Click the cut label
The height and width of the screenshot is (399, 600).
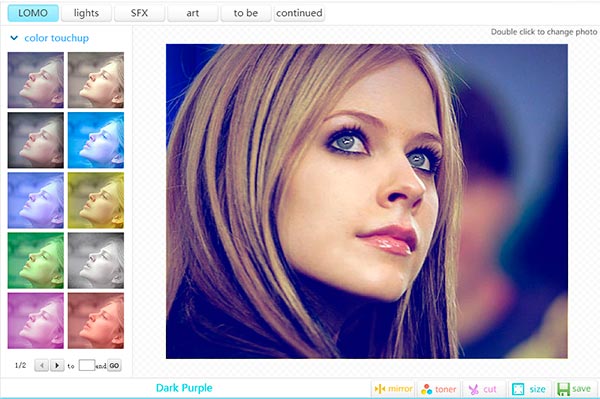(490, 389)
